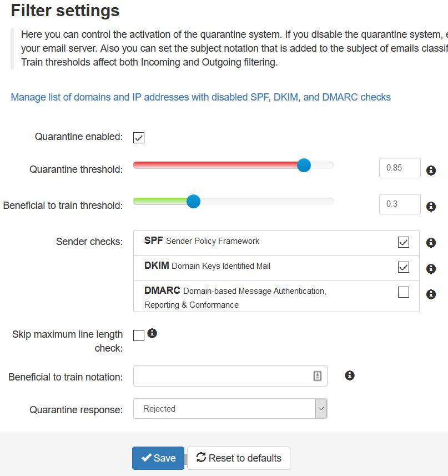Open the DMARC info icon
Viewport: 448px width, 476px height.
pos(431,294)
